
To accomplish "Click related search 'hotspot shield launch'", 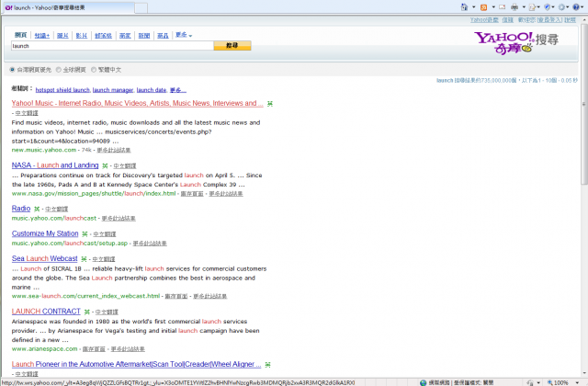I will [x=62, y=90].
